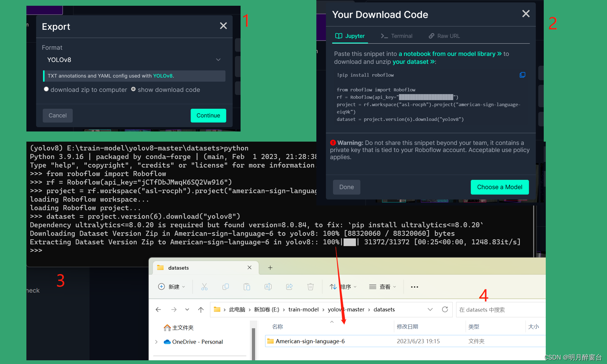The image size is (607, 364).
Task: Click Continue in Export dialog
Action: coord(208,115)
